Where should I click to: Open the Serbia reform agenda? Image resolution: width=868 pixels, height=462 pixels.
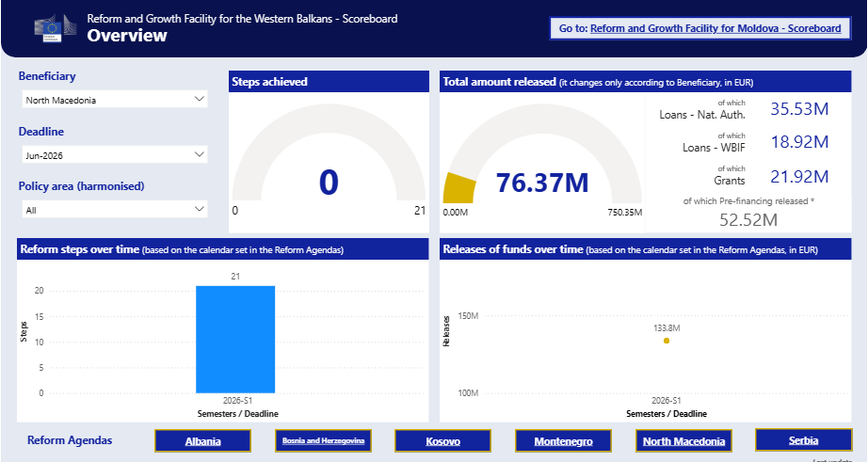point(803,440)
